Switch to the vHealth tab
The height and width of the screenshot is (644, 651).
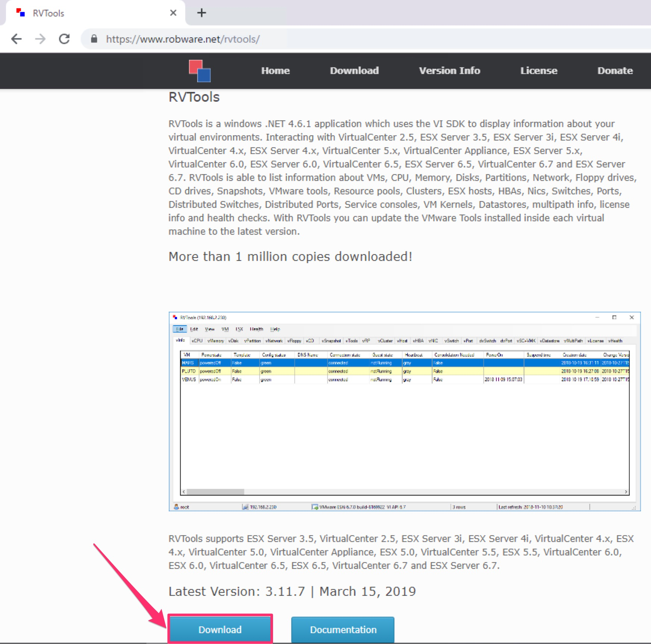click(615, 341)
